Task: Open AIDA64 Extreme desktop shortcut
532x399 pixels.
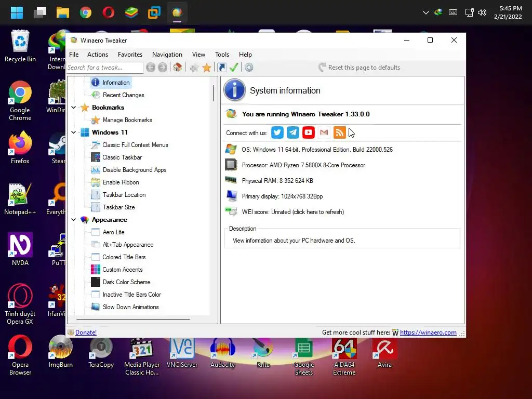Action: (x=344, y=356)
